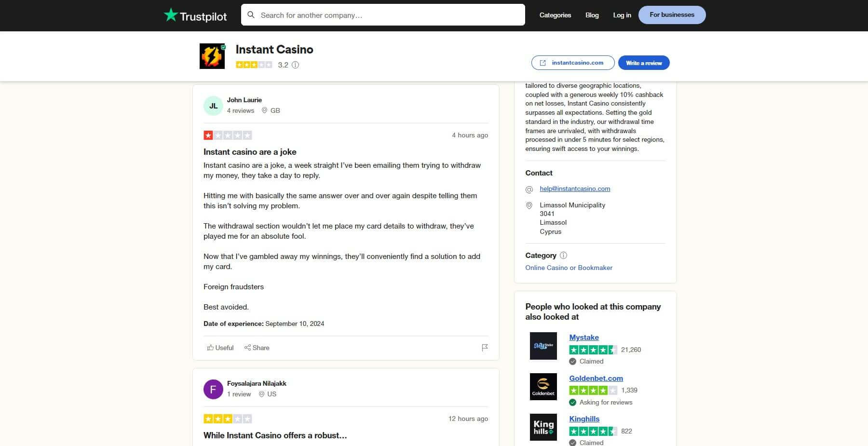This screenshot has height=446, width=868.
Task: Click the thumbs-up Useful icon
Action: coord(210,348)
